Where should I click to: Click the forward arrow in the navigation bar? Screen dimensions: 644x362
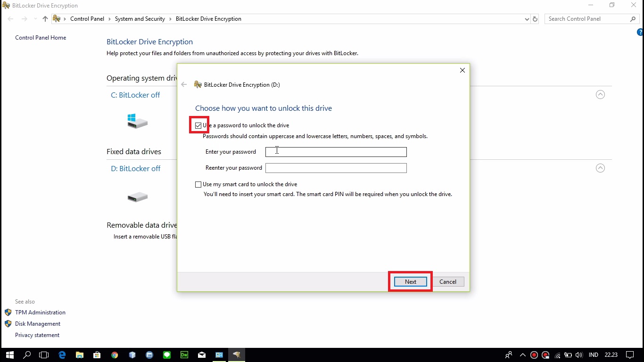tap(24, 19)
